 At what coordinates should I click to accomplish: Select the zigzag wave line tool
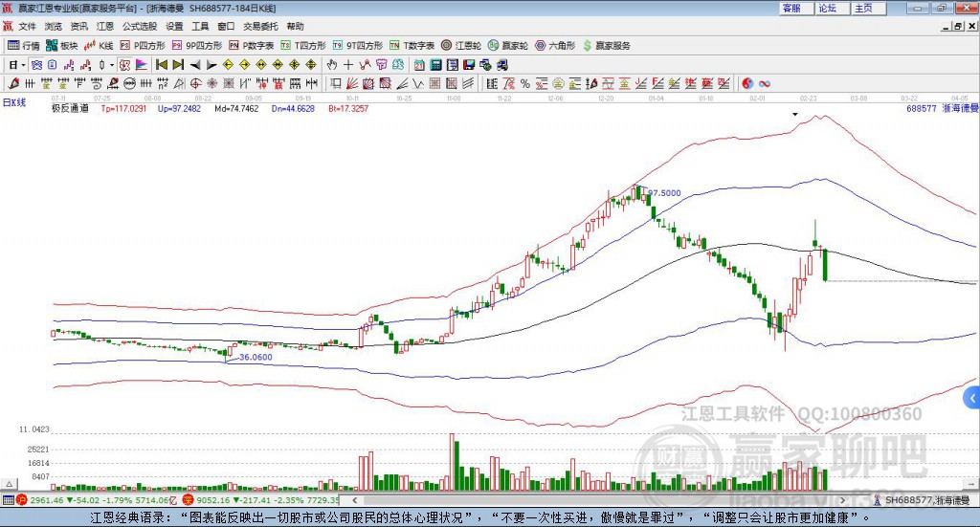[418, 83]
